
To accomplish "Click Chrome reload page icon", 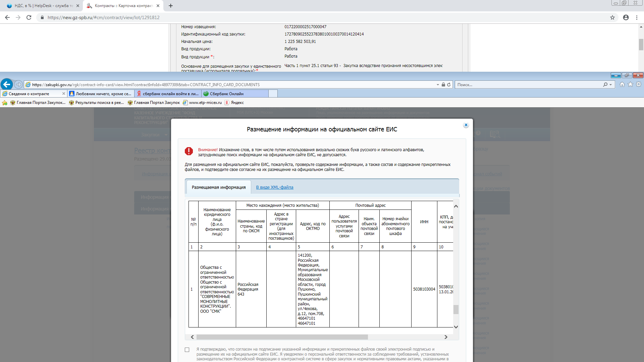I will tap(29, 17).
